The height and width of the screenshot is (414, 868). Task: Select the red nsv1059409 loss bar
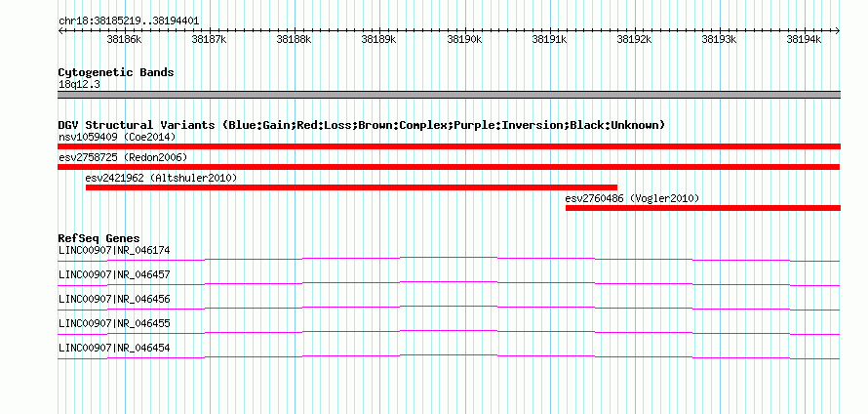449,146
